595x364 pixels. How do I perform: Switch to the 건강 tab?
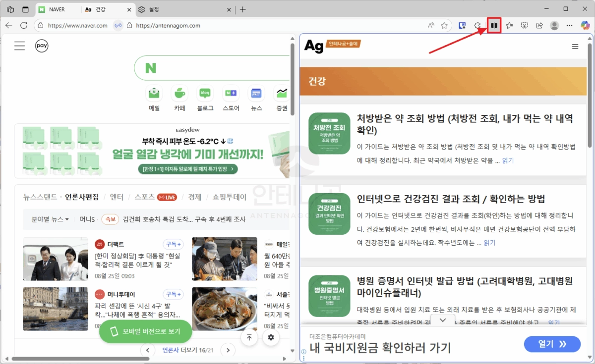click(x=102, y=9)
